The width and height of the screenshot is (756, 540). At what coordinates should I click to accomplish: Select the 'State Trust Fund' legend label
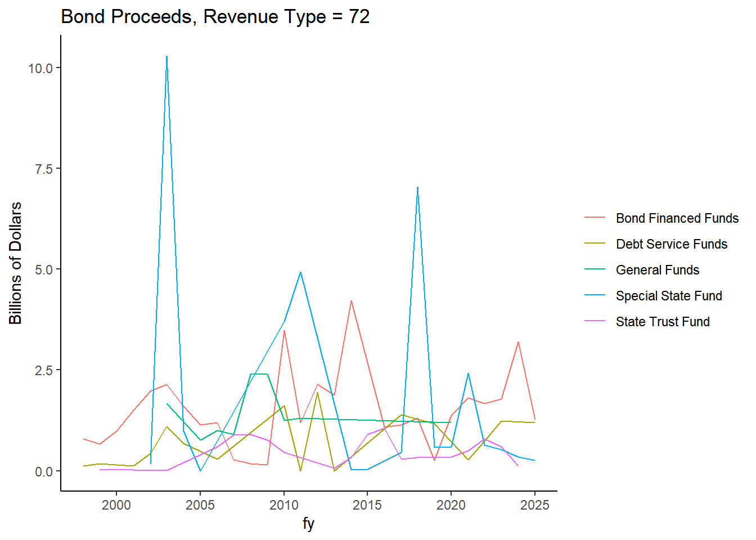click(663, 322)
